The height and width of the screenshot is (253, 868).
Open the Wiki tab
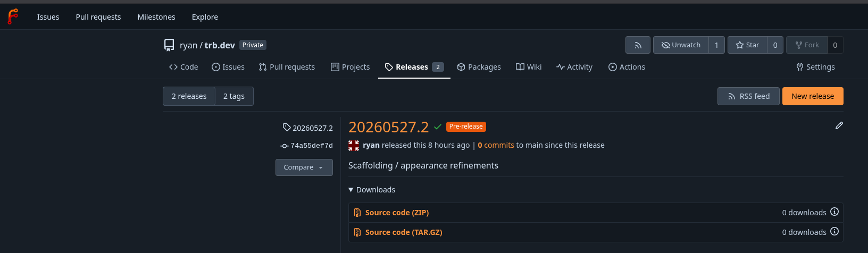tap(529, 67)
